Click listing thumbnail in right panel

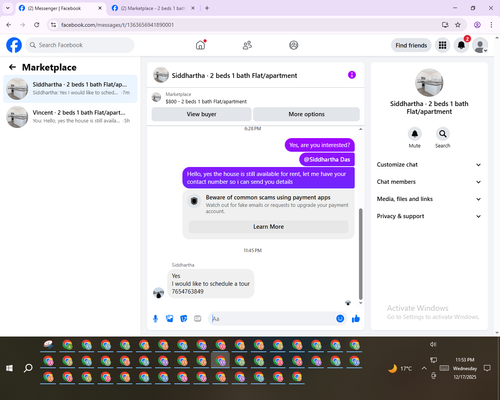tap(429, 83)
